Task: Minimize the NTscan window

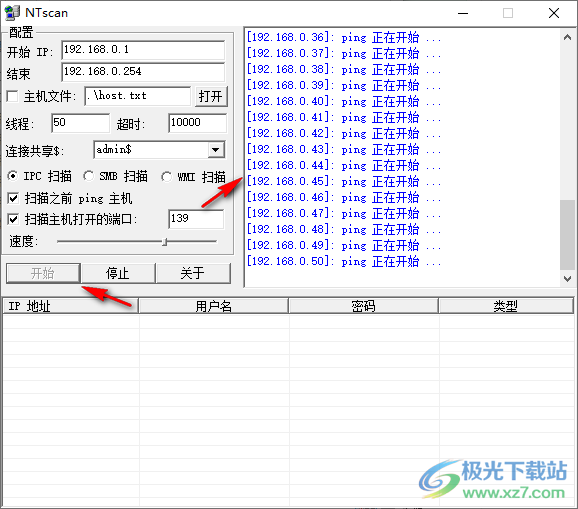Action: coord(463,13)
